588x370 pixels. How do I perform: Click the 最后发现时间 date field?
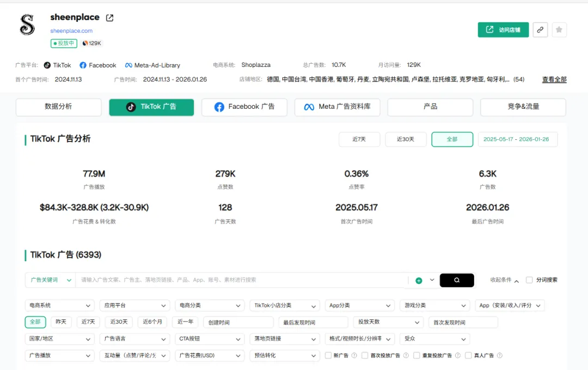(314, 323)
